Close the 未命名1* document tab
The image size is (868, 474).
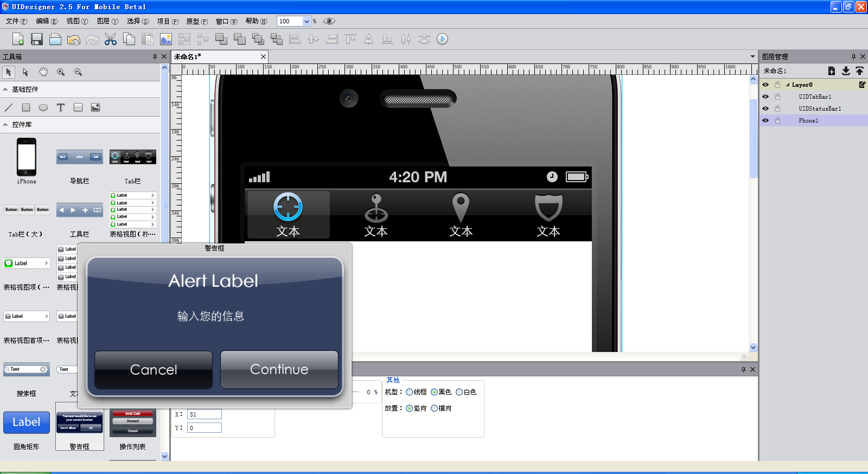click(x=263, y=56)
